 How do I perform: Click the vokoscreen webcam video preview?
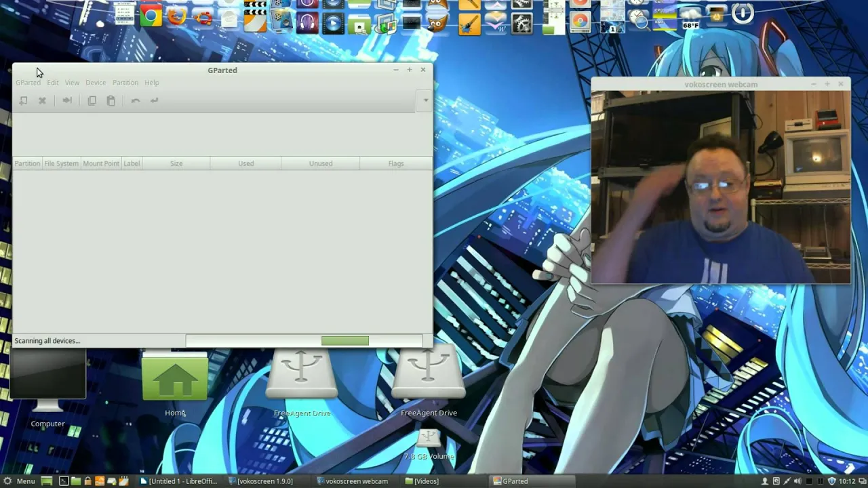721,187
